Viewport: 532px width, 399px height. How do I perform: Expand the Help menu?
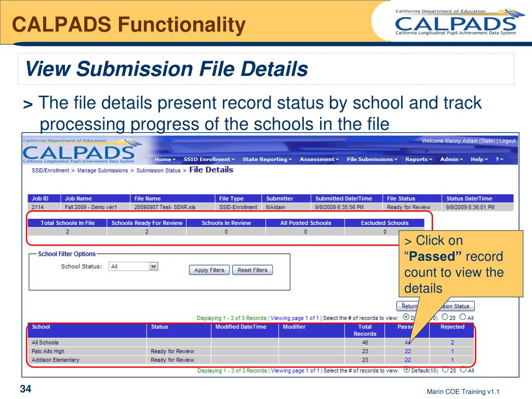[479, 159]
